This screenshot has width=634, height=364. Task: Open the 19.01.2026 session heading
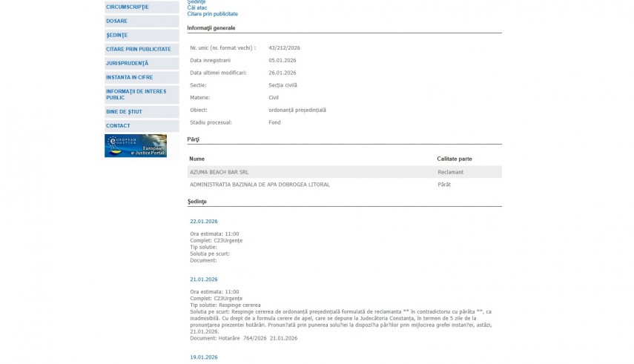coord(204,357)
